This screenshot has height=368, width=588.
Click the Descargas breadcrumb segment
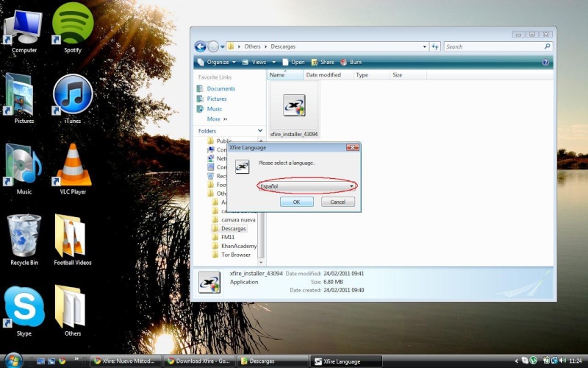(x=283, y=46)
